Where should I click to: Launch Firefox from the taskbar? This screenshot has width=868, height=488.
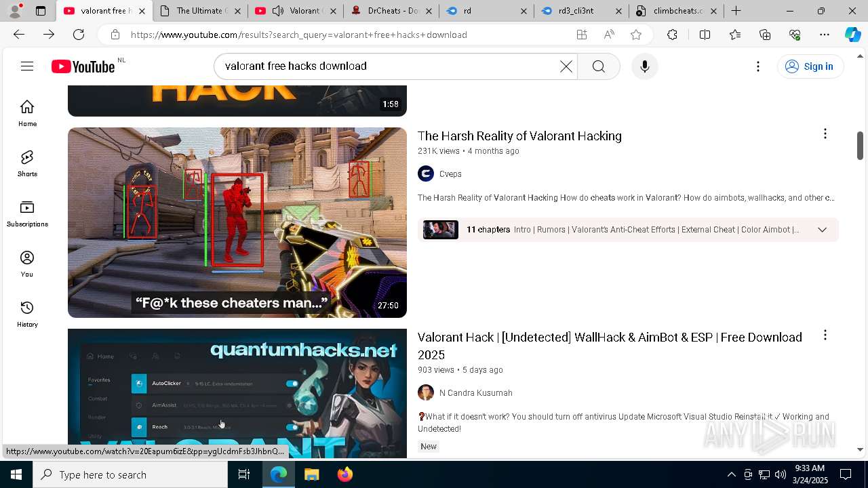click(344, 474)
